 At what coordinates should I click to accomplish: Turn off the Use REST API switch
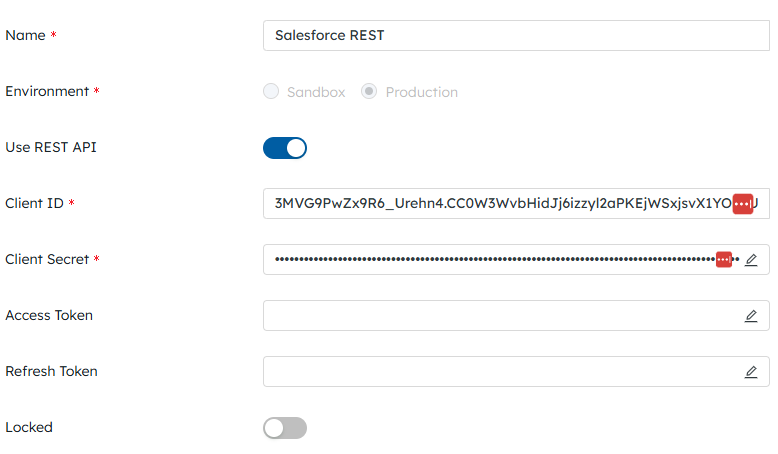coord(285,148)
